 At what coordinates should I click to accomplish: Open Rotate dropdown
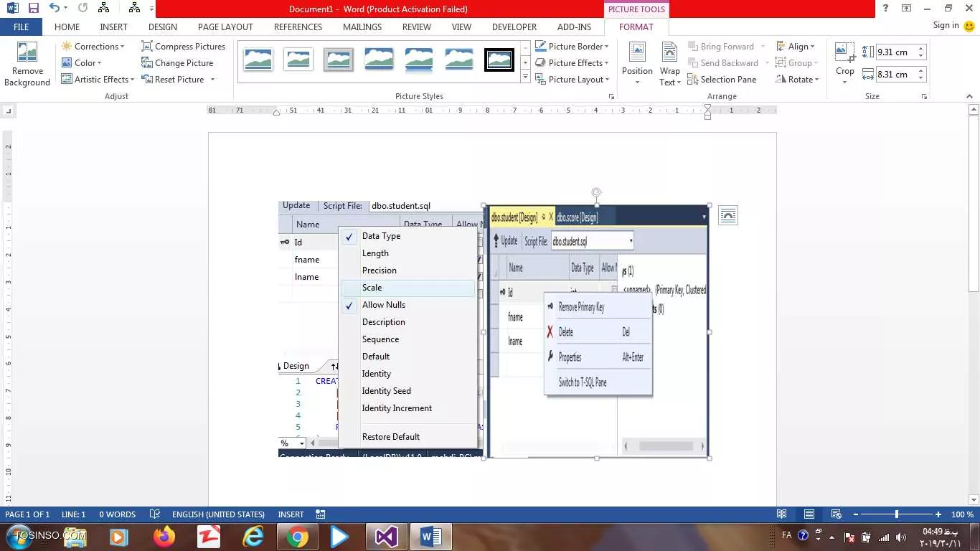(796, 80)
